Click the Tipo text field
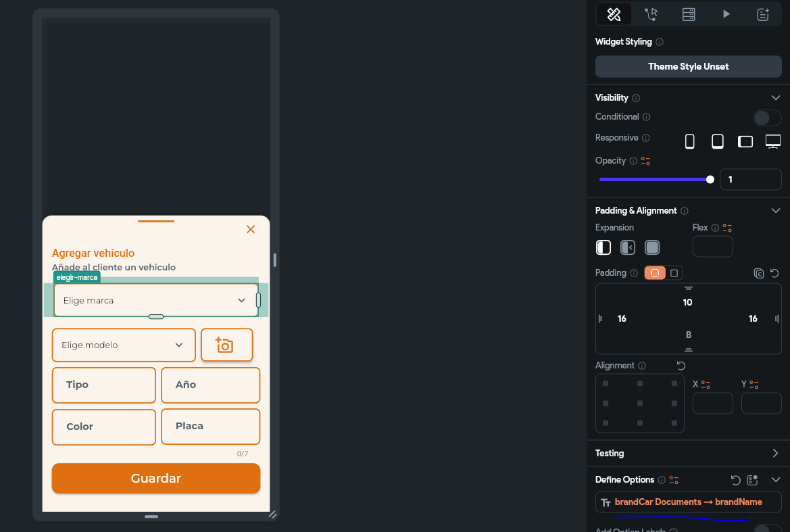 [x=104, y=385]
